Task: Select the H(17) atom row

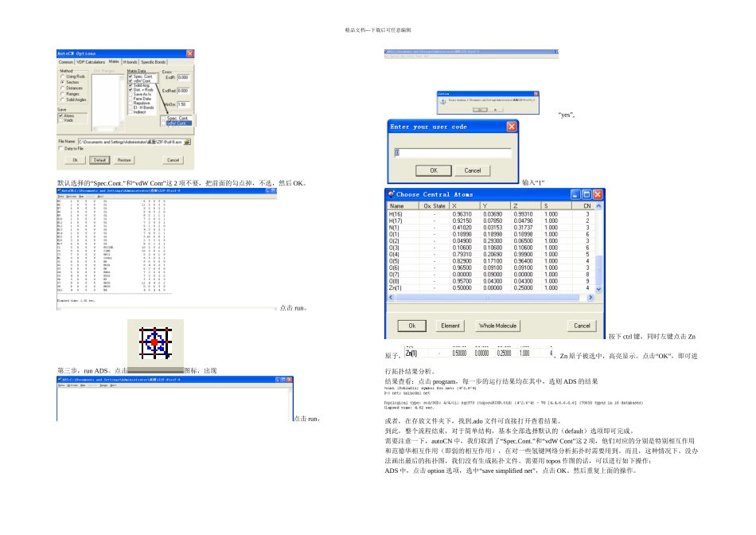Action: click(491, 221)
